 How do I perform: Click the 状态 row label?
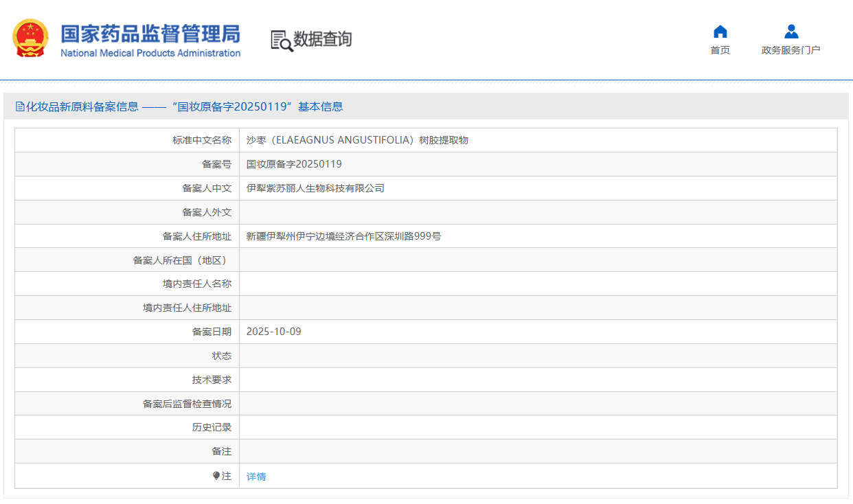(221, 355)
